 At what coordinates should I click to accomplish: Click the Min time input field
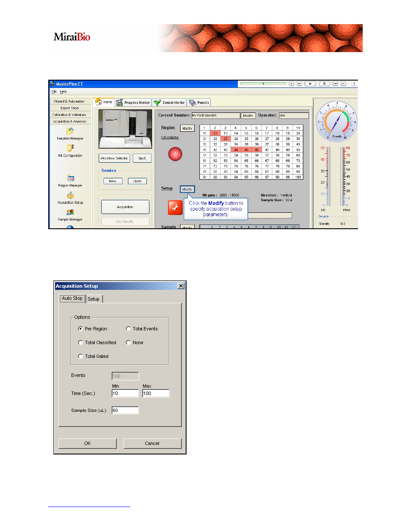(125, 393)
